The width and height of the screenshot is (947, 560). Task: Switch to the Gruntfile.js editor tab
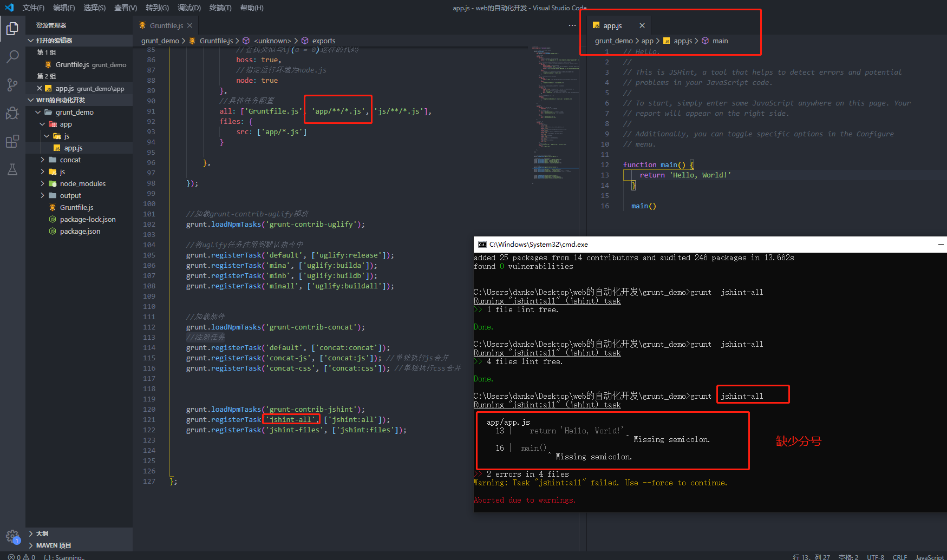point(166,25)
